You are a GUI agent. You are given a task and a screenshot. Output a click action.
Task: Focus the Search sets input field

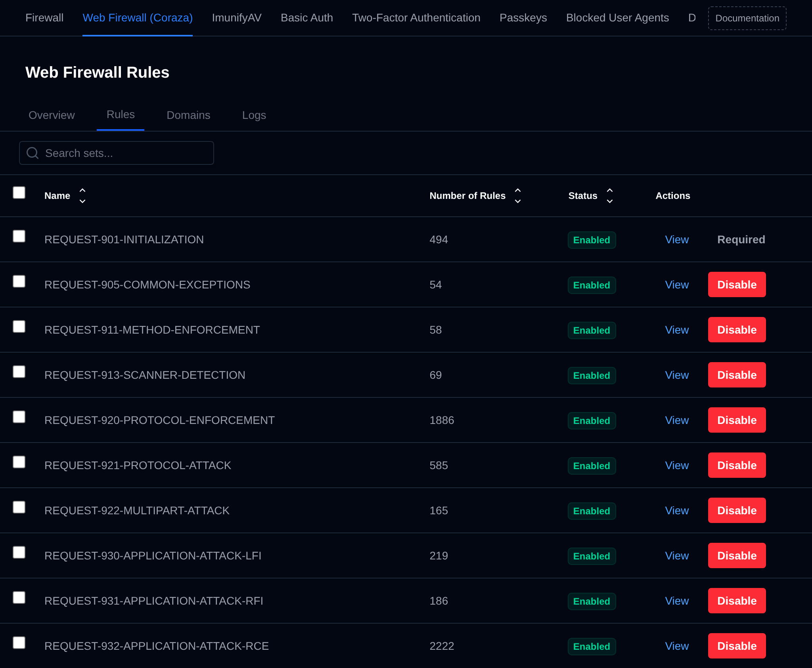point(117,153)
